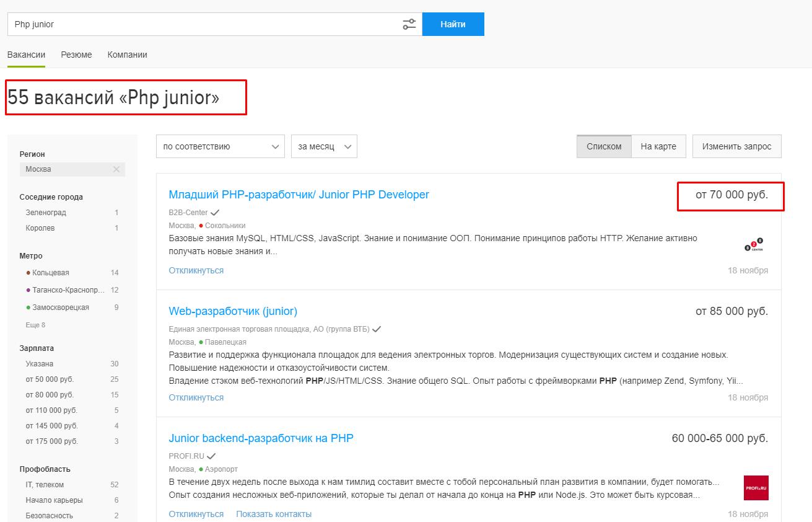Switch to the Компании tab
Image resolution: width=812 pixels, height=522 pixels.
[127, 55]
